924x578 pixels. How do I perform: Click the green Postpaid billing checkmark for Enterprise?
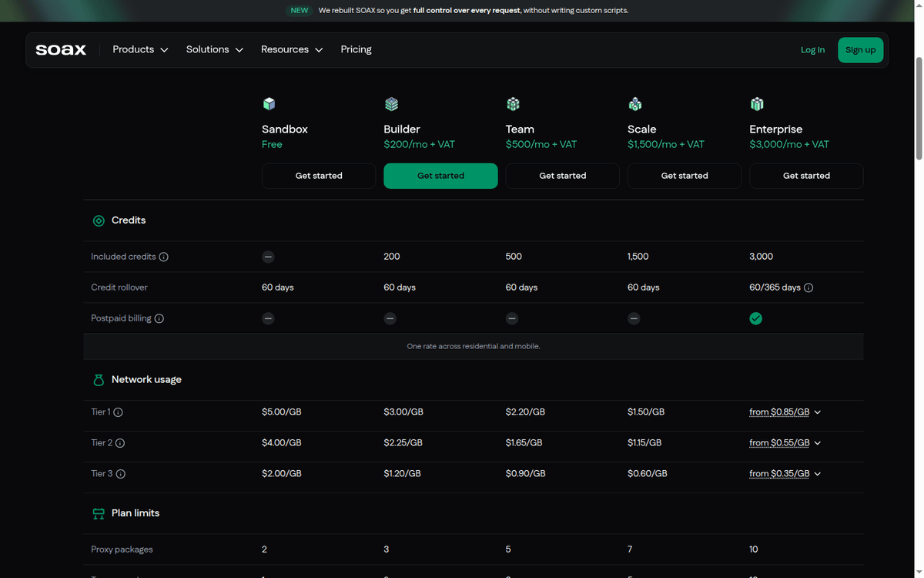tap(756, 318)
